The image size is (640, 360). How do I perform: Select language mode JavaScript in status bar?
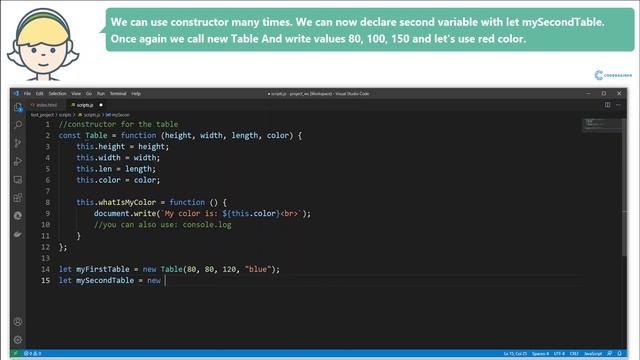point(593,353)
